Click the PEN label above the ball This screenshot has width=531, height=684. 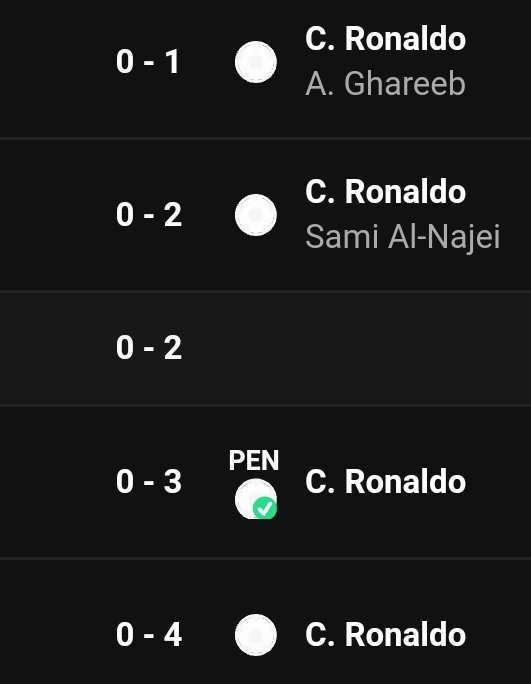(x=254, y=460)
